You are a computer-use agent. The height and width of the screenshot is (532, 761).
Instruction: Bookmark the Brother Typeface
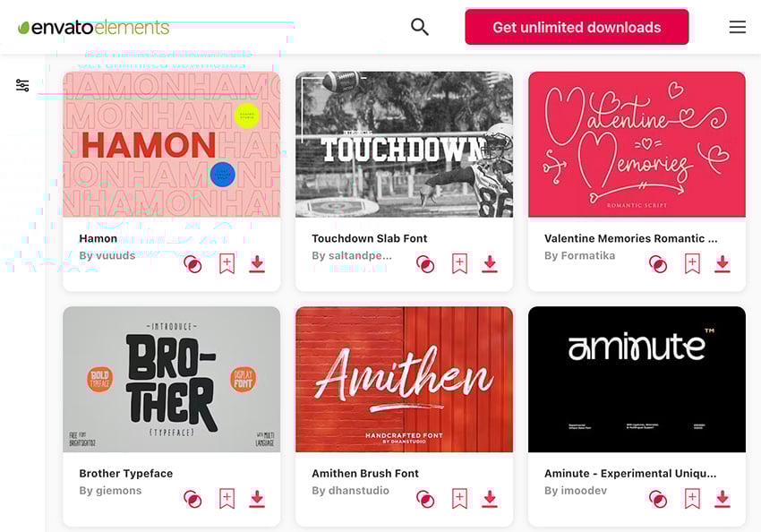pos(227,498)
